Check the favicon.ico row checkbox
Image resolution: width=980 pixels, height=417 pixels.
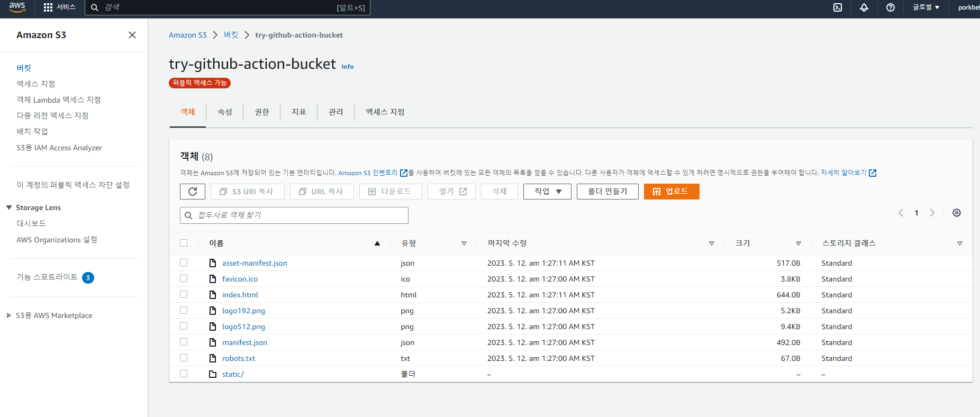click(x=184, y=278)
